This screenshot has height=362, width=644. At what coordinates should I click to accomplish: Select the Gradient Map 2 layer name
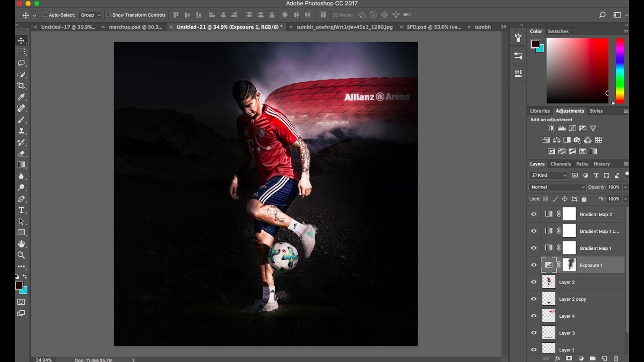[596, 214]
